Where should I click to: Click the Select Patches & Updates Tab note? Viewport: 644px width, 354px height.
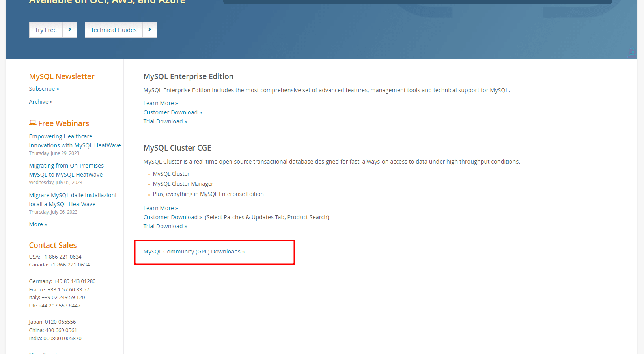pyautogui.click(x=267, y=217)
